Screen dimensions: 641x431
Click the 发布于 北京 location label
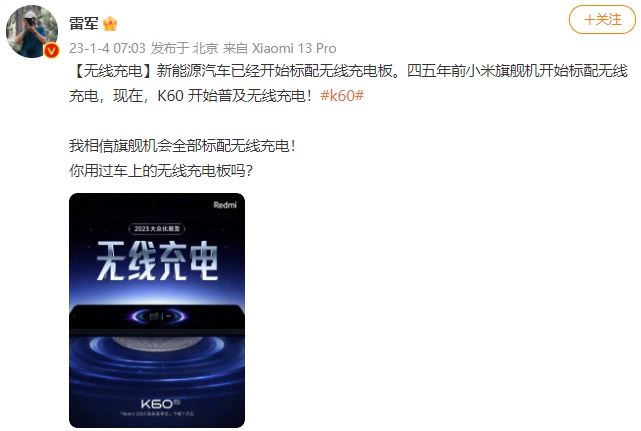(184, 48)
